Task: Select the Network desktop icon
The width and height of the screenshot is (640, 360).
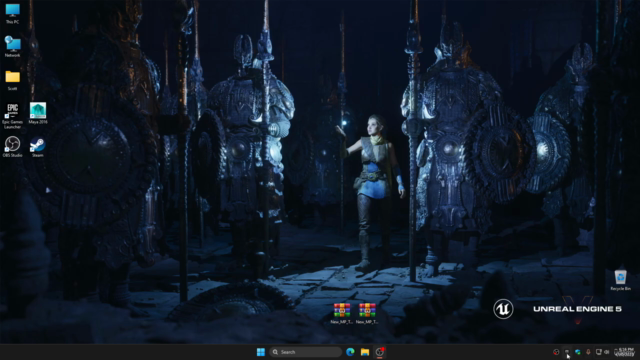Action: [12, 46]
